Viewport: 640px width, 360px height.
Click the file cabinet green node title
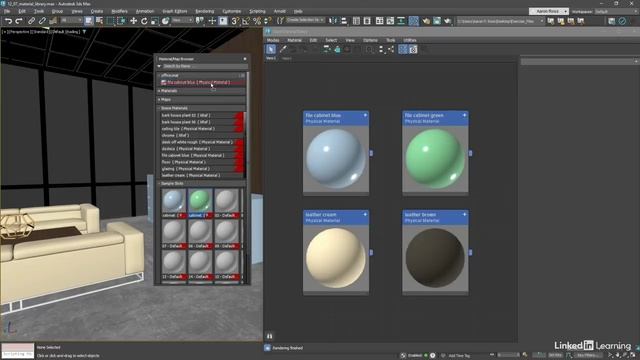[x=424, y=116]
